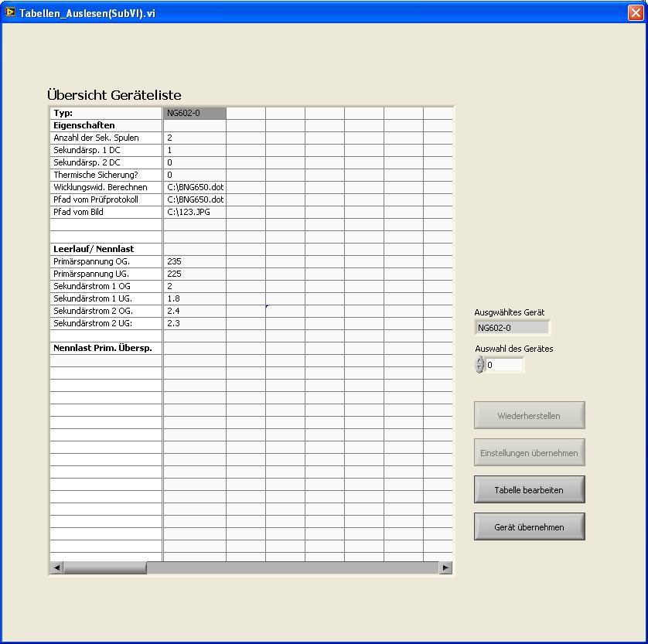Image resolution: width=648 pixels, height=644 pixels.
Task: Select the value 225 cell
Action: [x=195, y=274]
